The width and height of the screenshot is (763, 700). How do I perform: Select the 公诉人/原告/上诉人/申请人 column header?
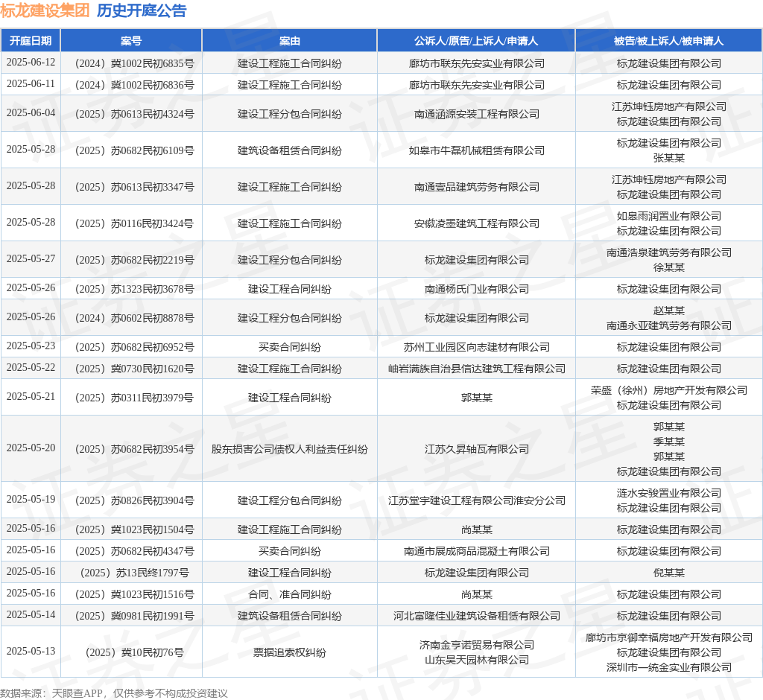click(x=476, y=41)
